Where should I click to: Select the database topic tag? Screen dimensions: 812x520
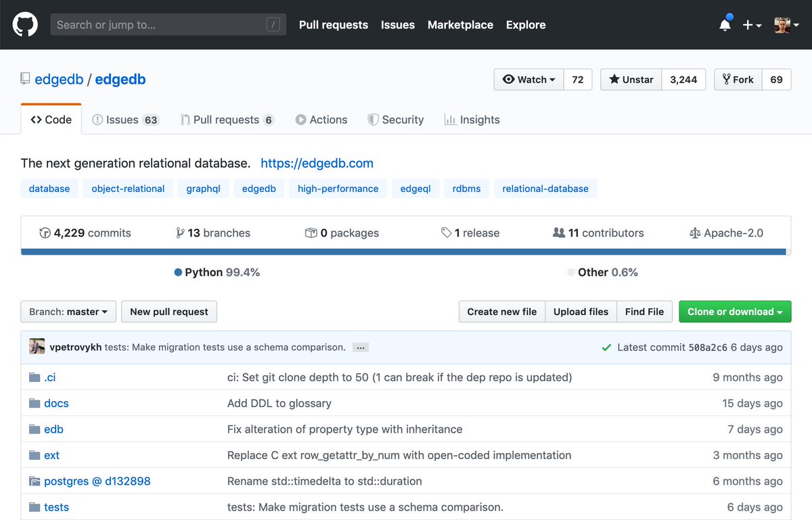[x=49, y=189]
